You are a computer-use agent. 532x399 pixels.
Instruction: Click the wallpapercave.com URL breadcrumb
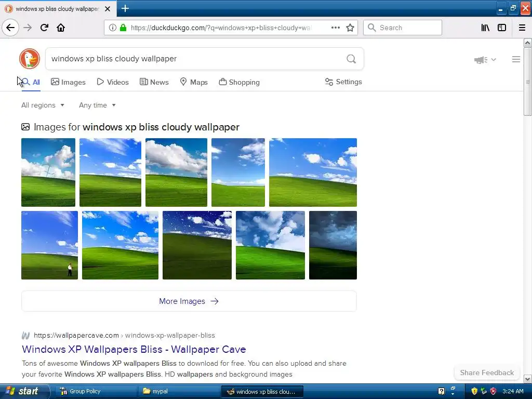pos(124,336)
